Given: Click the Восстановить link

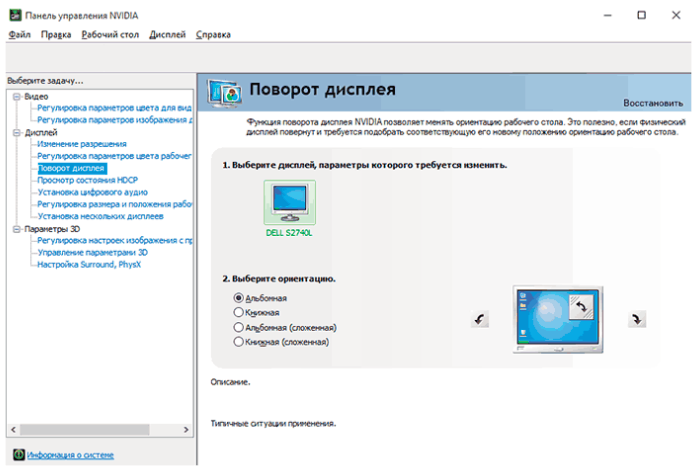Looking at the screenshot, I should pyautogui.click(x=653, y=103).
